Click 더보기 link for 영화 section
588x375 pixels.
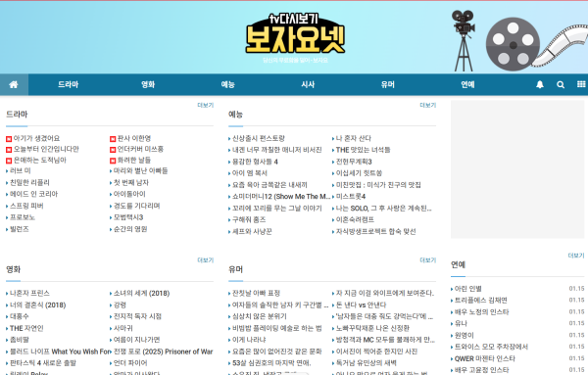pyautogui.click(x=206, y=260)
